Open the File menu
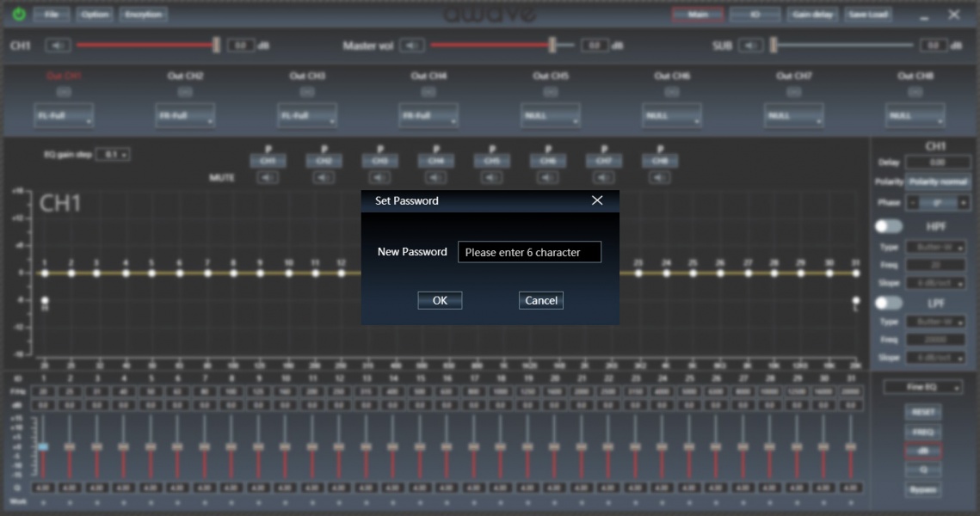This screenshot has width=980, height=516. point(52,15)
